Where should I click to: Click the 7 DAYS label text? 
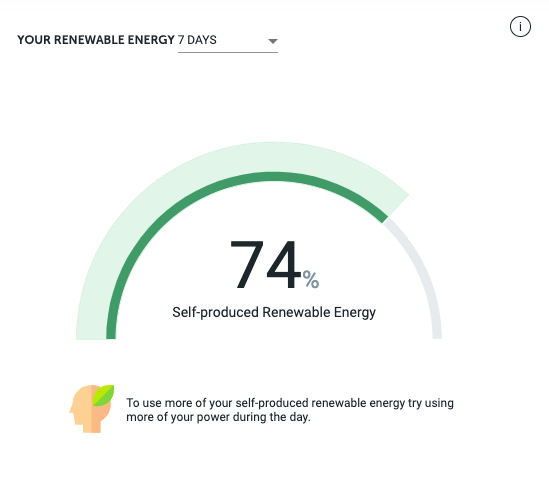(x=197, y=40)
